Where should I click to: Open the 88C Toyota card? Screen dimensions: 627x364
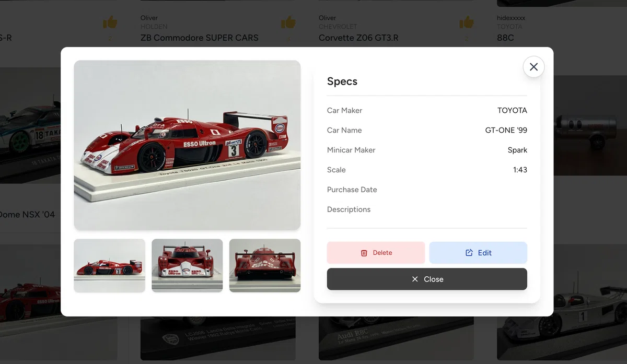(505, 38)
